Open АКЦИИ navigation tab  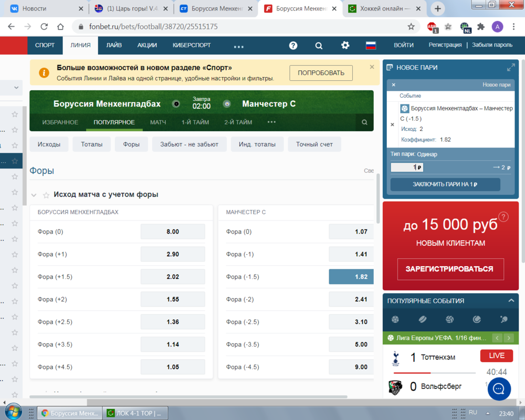(147, 45)
